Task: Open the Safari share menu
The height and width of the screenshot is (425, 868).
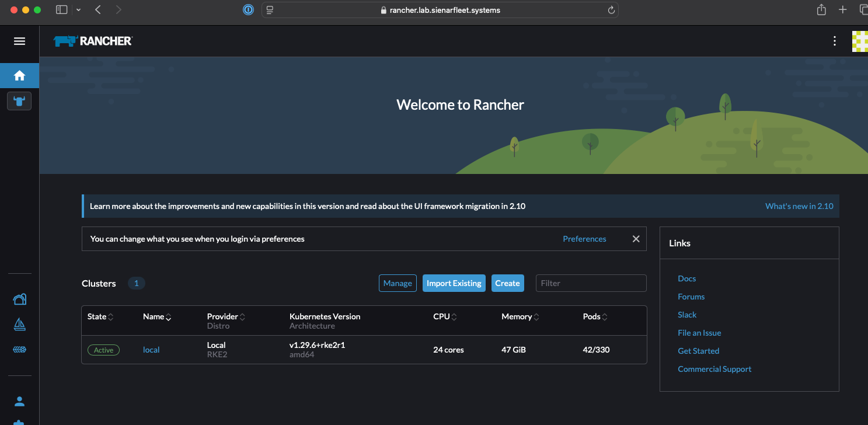Action: 821,9
